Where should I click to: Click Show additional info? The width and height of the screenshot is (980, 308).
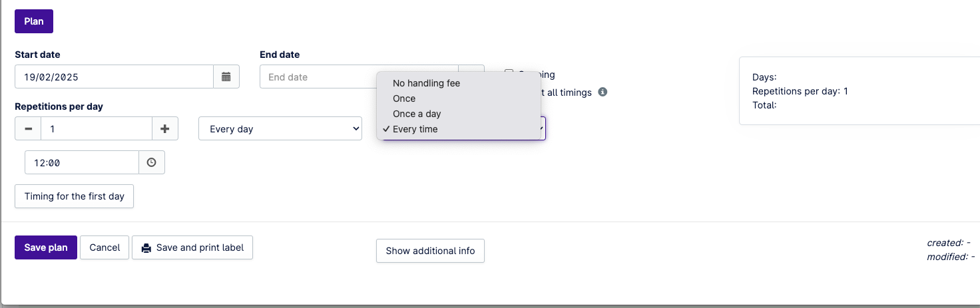[430, 251]
